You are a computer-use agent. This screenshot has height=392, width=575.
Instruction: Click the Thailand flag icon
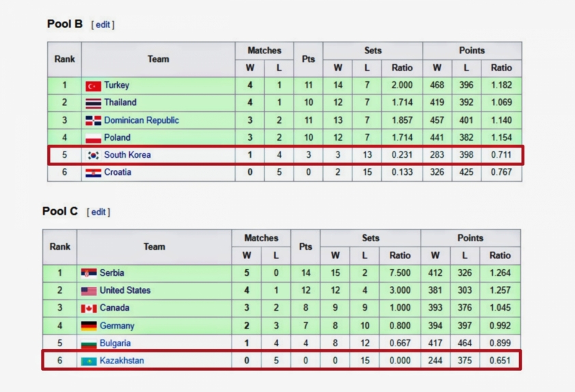click(x=93, y=103)
